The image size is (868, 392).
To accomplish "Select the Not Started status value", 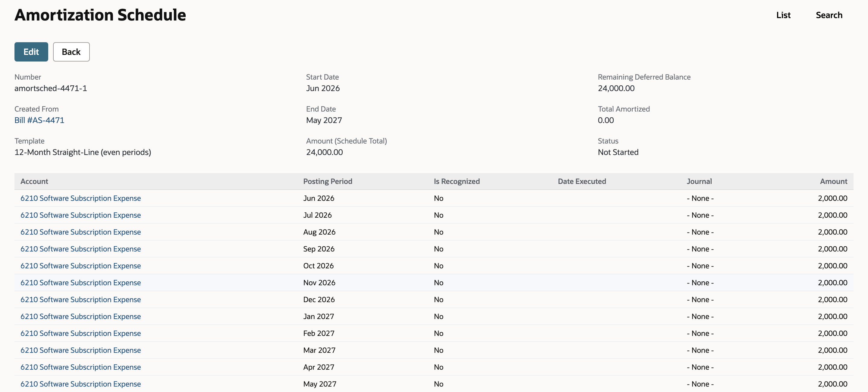I will [x=618, y=152].
